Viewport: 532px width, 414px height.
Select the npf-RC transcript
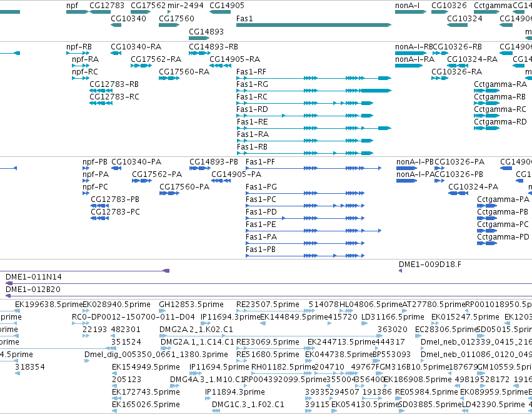(81, 78)
